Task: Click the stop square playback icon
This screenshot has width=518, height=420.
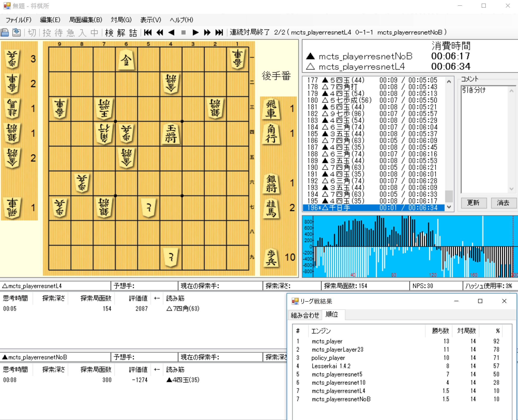Action: 183,32
